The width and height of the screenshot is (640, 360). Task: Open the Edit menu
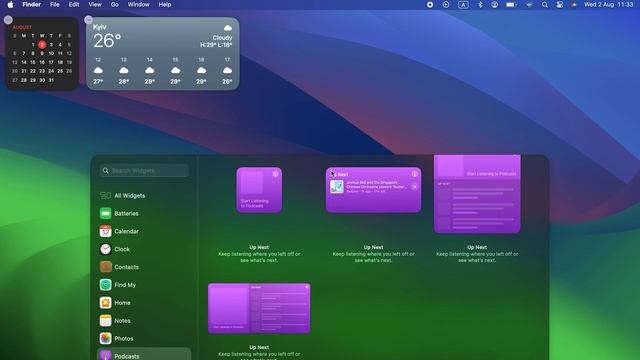click(74, 4)
